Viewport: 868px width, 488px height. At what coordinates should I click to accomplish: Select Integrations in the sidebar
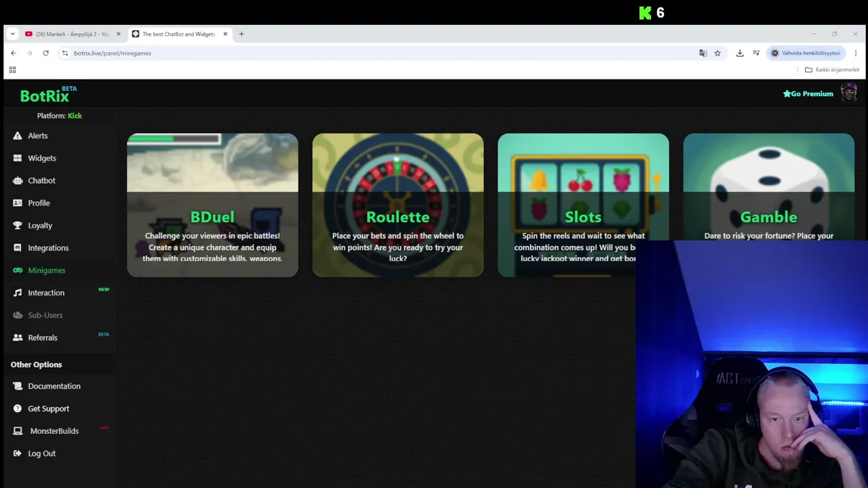pos(48,247)
